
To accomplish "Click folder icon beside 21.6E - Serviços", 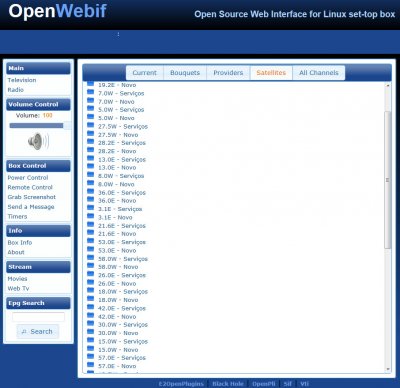I will point(90,224).
